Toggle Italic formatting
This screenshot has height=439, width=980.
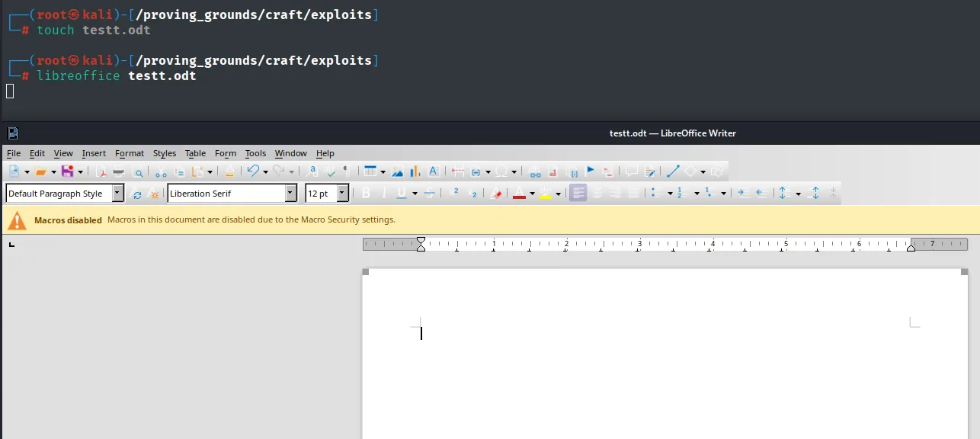click(383, 194)
